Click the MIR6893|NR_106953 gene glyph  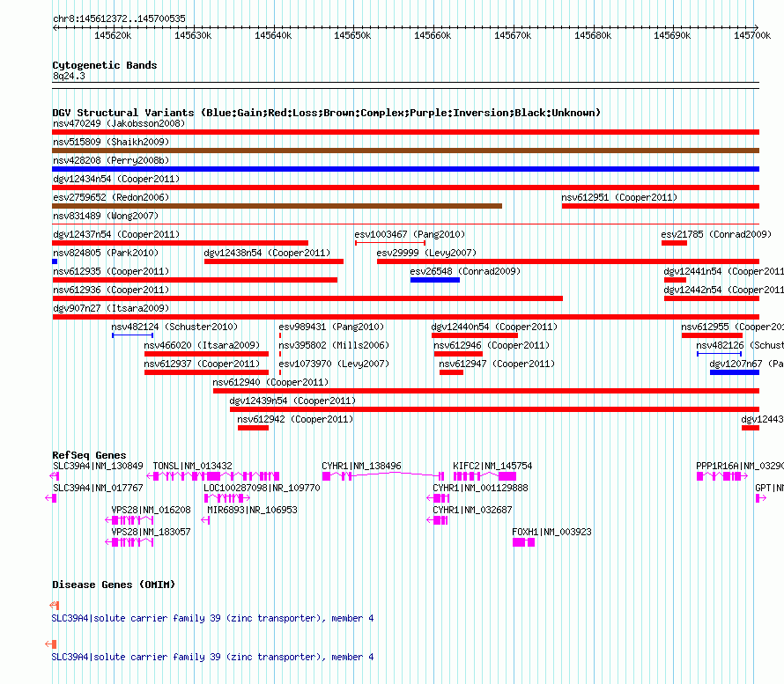point(205,520)
